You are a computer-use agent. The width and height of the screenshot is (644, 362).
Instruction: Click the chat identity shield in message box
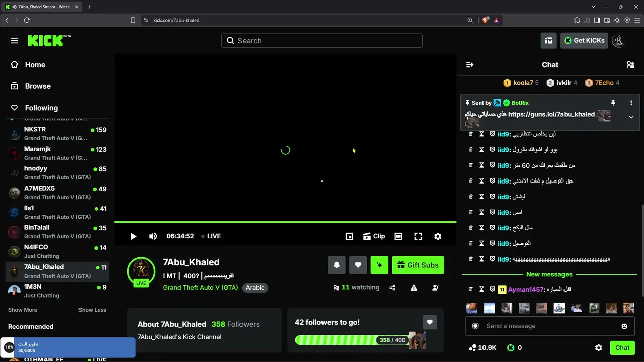pos(475,326)
